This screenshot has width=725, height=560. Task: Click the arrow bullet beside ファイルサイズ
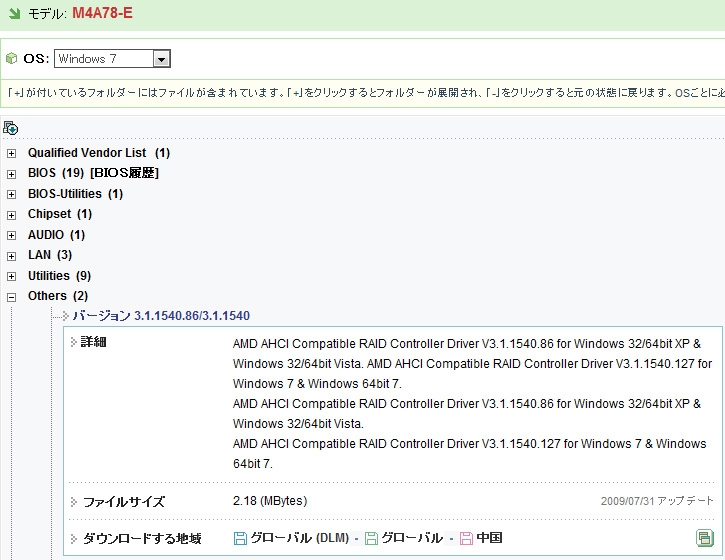[x=73, y=502]
